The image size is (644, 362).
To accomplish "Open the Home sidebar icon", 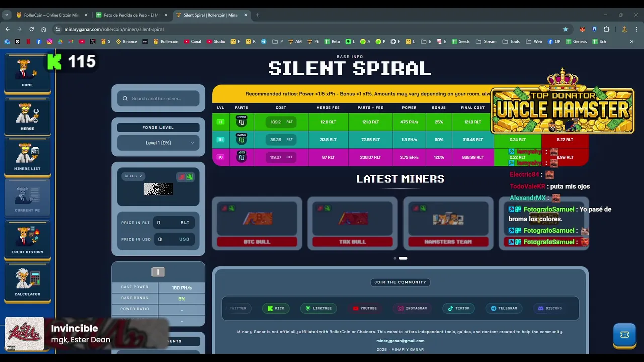I will pyautogui.click(x=27, y=73).
